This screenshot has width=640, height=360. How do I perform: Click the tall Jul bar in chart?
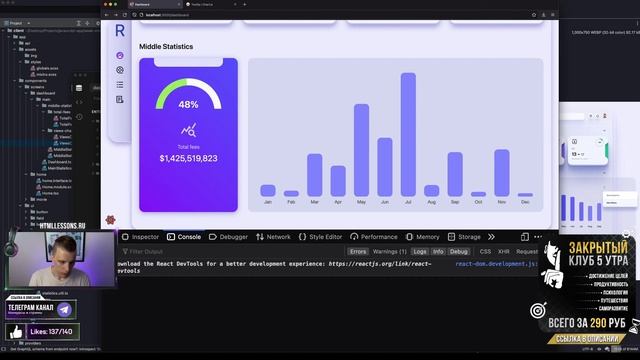408,135
